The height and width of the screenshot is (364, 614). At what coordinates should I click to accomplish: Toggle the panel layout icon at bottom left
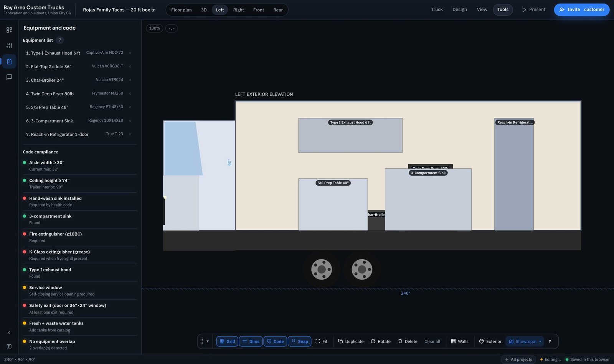(x=9, y=346)
